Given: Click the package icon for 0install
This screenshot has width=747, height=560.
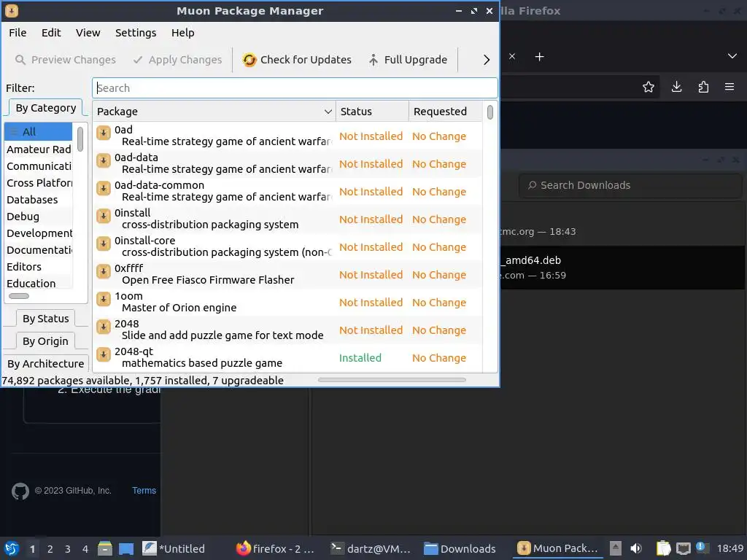Looking at the screenshot, I should (x=104, y=216).
